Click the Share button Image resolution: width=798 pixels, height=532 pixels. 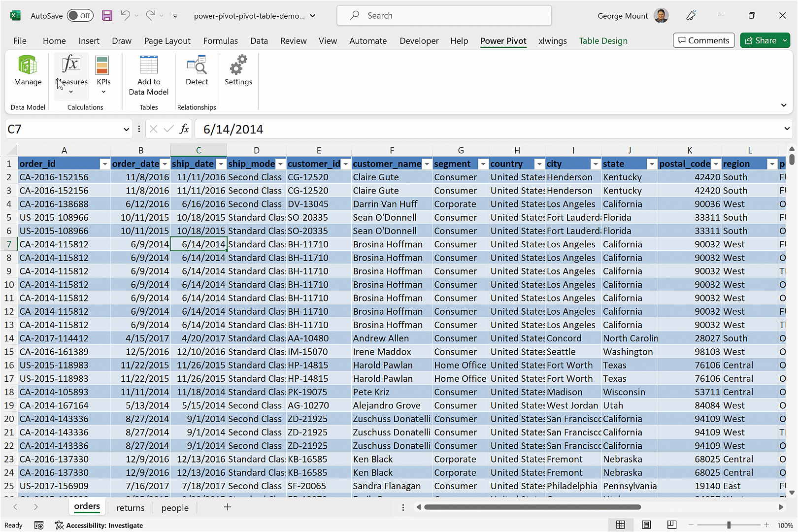coord(764,40)
